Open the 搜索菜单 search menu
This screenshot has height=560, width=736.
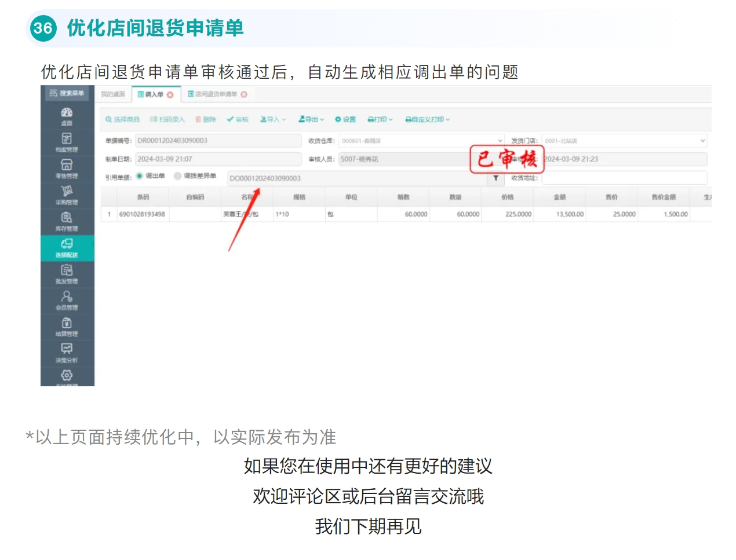pos(67,94)
